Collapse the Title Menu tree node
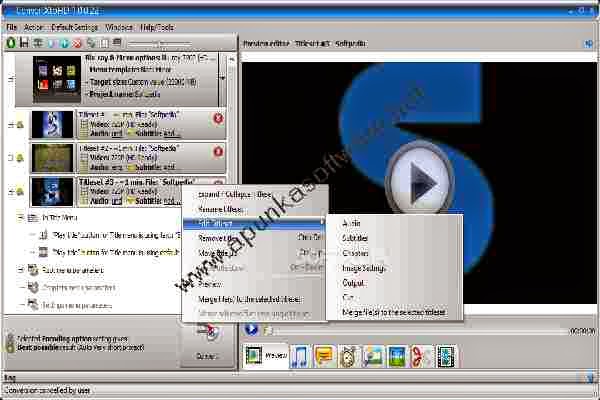This screenshot has height=400, width=600. 21,218
